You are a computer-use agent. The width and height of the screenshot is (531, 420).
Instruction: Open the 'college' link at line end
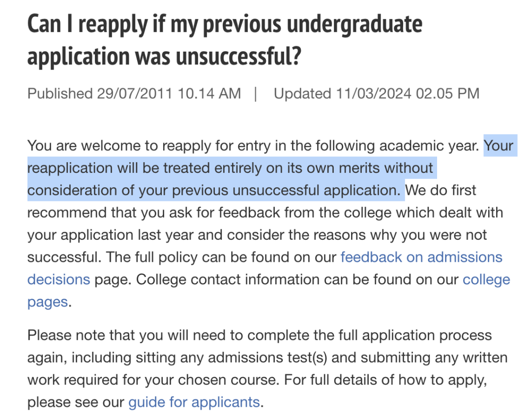point(486,280)
